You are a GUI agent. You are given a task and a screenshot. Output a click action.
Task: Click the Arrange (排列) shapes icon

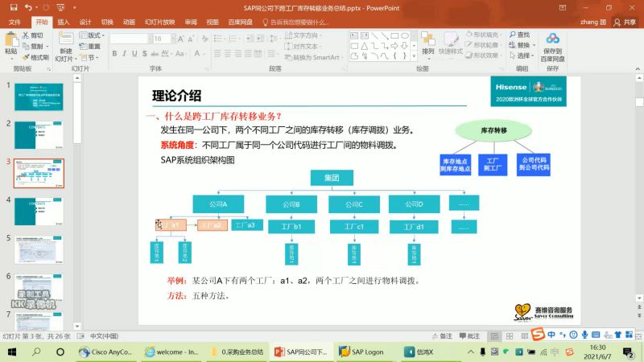point(428,39)
